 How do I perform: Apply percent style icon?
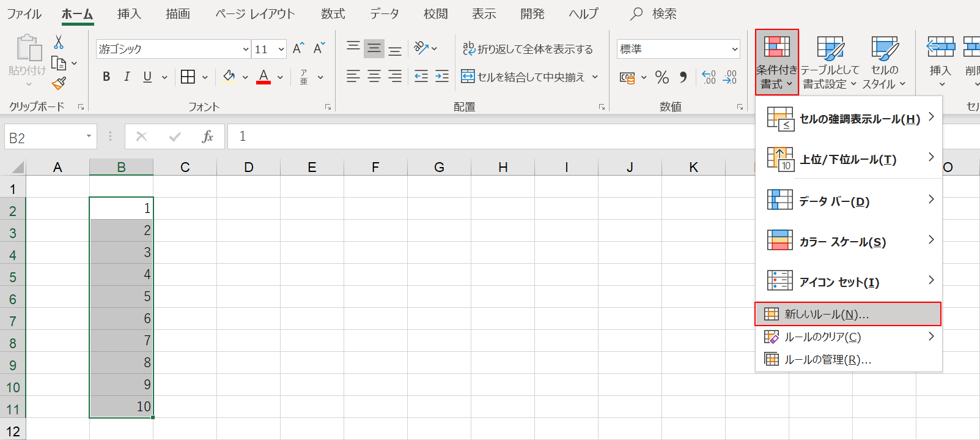point(662,78)
